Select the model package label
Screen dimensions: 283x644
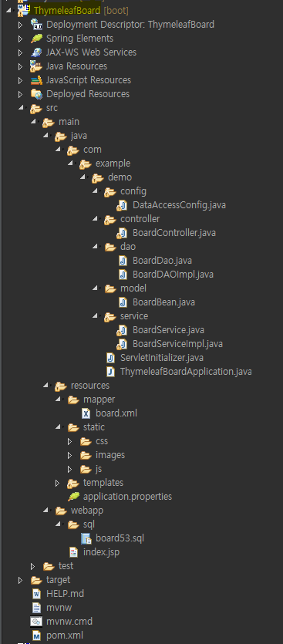pos(133,288)
